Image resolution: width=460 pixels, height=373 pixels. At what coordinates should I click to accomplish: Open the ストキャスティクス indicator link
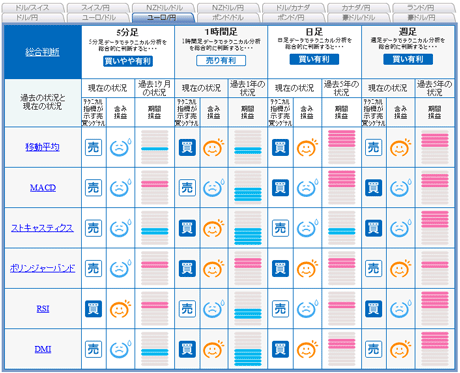pyautogui.click(x=43, y=228)
